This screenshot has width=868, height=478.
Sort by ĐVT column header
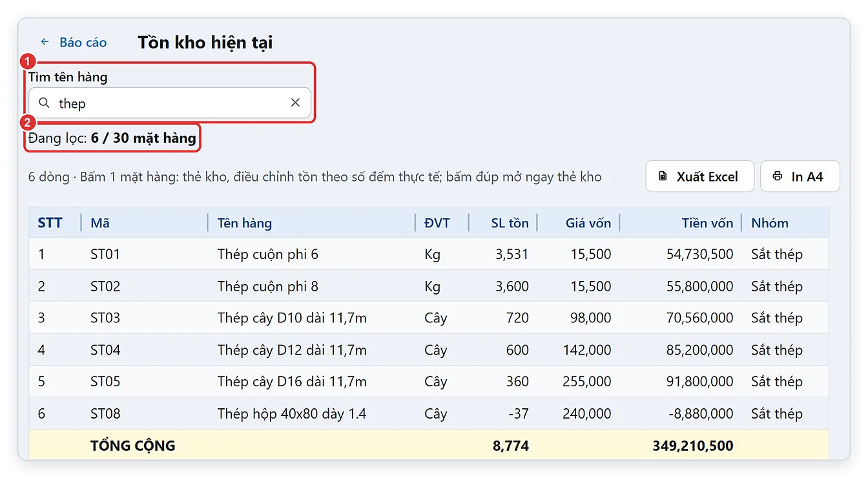coord(437,223)
